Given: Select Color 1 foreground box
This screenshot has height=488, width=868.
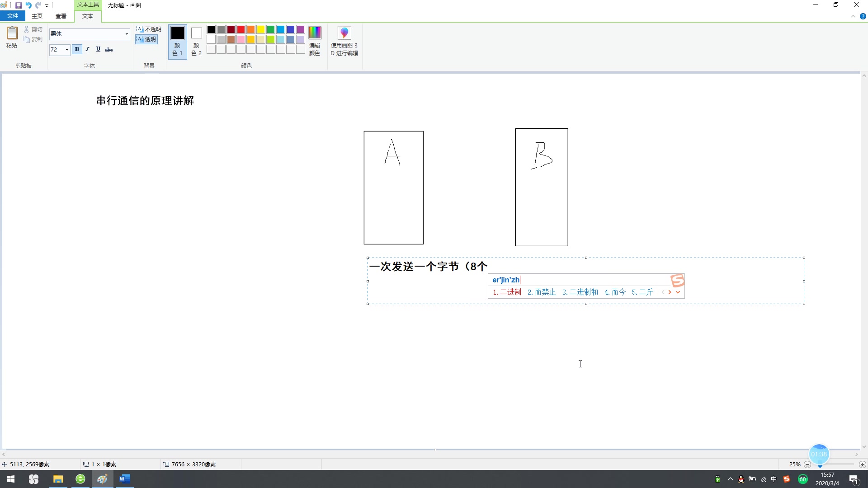Looking at the screenshot, I should pyautogui.click(x=177, y=42).
